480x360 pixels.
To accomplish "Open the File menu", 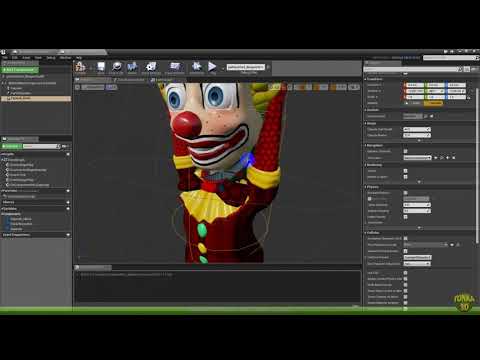I will tap(5, 58).
